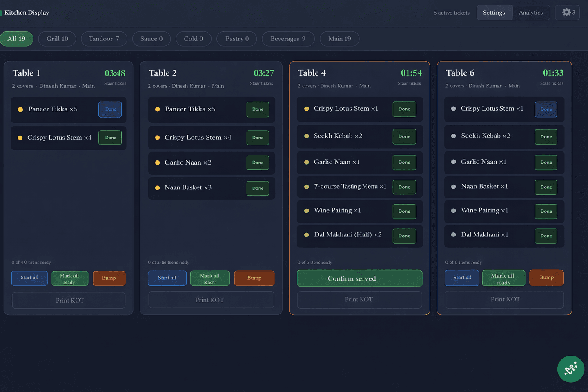This screenshot has height=392, width=588.
Task: Switch to the Beverages tab
Action: pyautogui.click(x=288, y=38)
